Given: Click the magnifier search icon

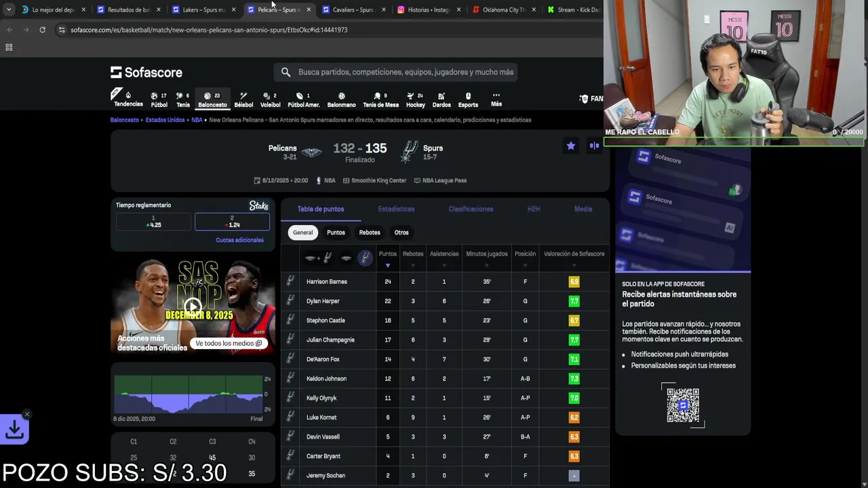Looking at the screenshot, I should click(x=285, y=72).
